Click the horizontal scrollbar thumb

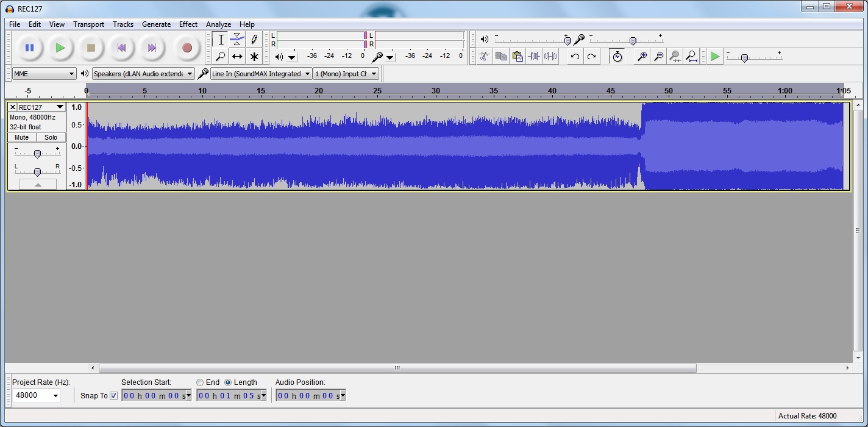tap(397, 368)
